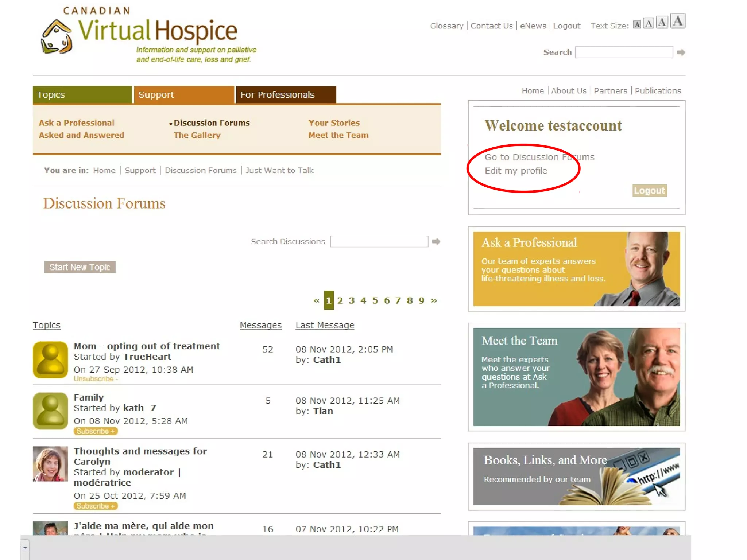747x560 pixels.
Task: Click Edit my profile link
Action: tap(516, 171)
